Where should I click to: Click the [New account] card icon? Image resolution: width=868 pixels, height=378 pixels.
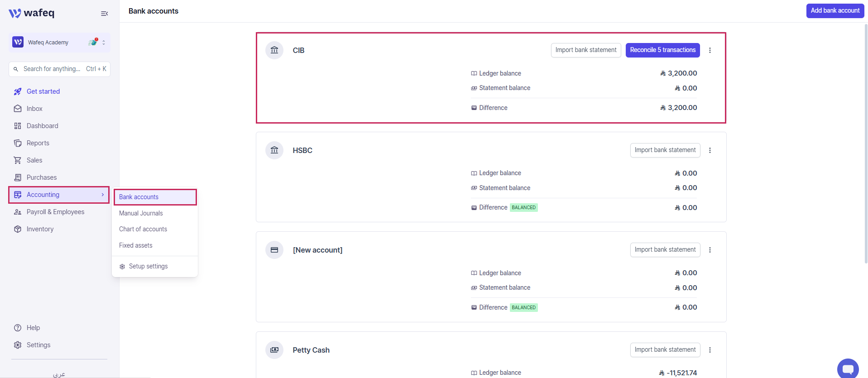pos(274,250)
